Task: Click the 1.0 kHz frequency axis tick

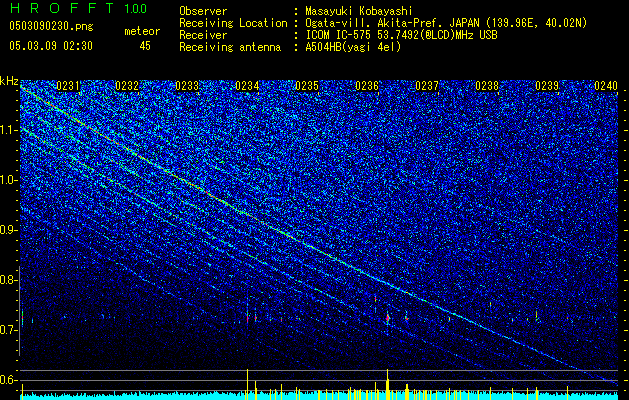Action: point(9,180)
